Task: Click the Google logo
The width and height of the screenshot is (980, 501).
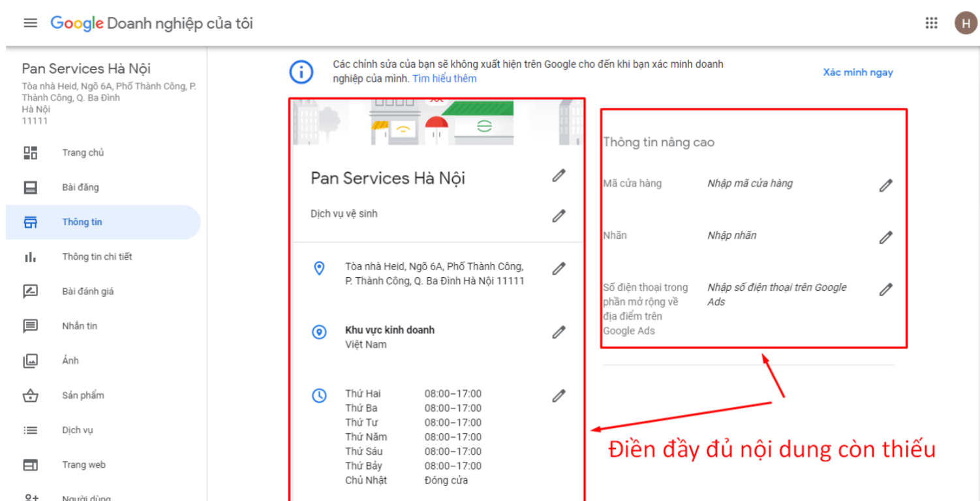Action: 77,23
